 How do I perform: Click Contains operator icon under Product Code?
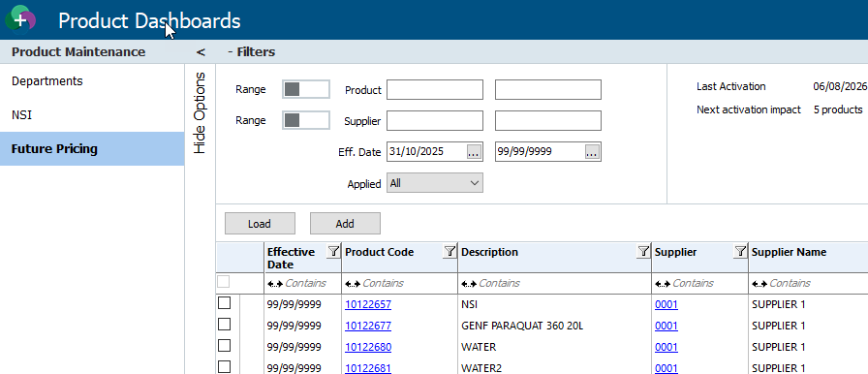pos(353,283)
